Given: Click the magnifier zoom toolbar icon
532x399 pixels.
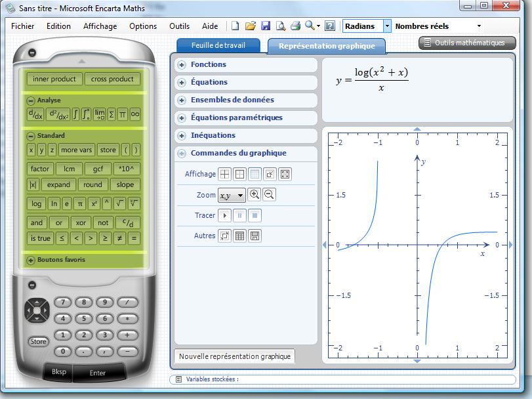Looking at the screenshot, I should pyautogui.click(x=310, y=26).
